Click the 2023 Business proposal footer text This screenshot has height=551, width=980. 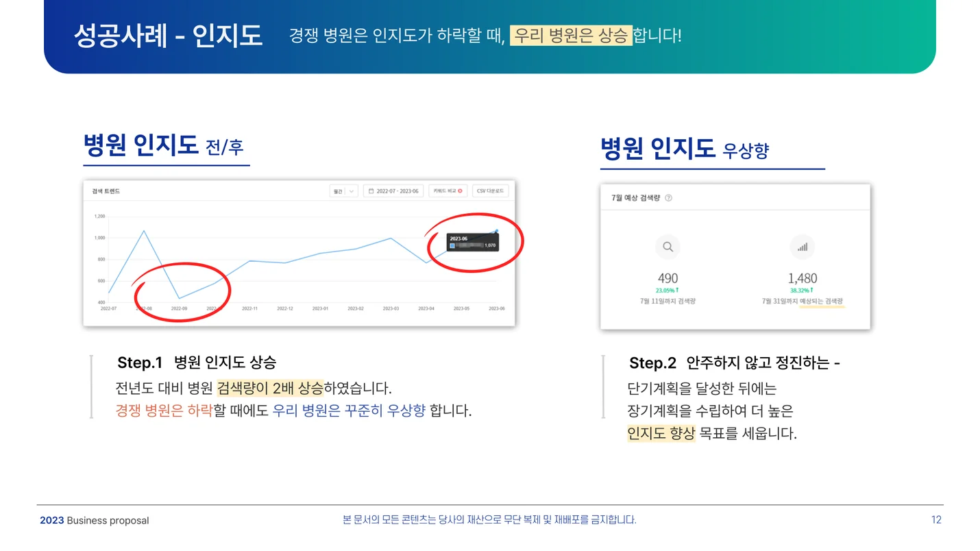click(x=95, y=520)
